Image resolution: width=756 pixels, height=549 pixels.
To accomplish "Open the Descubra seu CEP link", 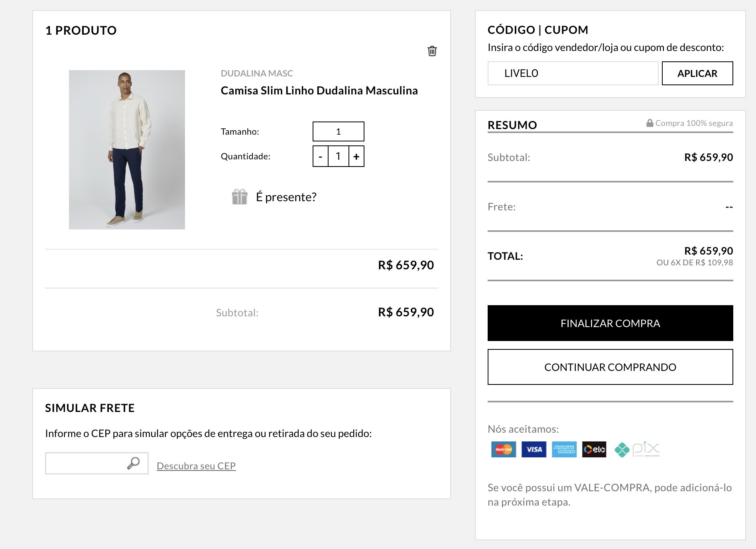I will coord(196,466).
